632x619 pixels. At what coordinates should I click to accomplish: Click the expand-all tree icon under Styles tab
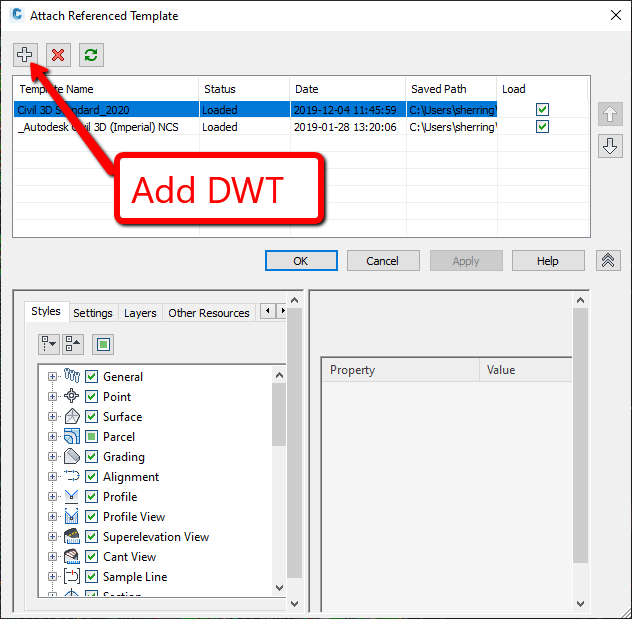(49, 344)
